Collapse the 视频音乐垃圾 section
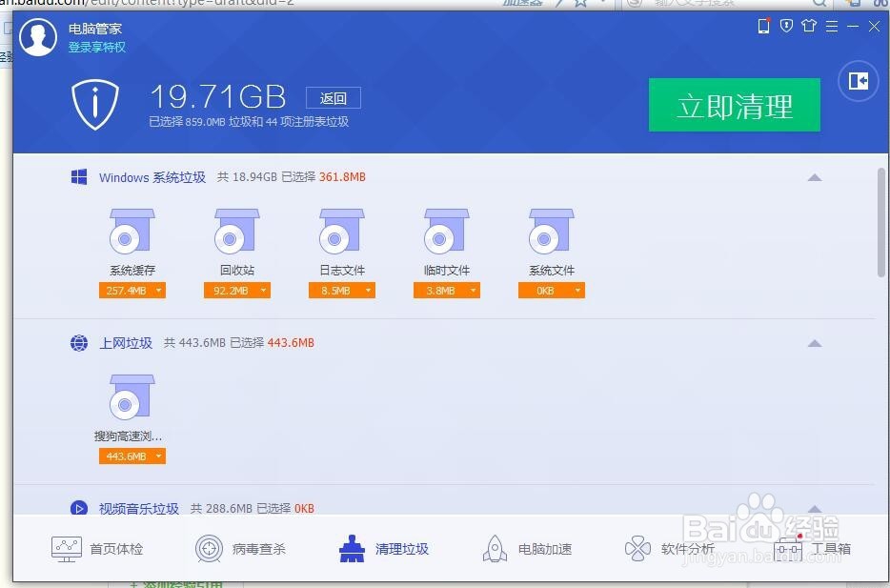 click(x=815, y=509)
